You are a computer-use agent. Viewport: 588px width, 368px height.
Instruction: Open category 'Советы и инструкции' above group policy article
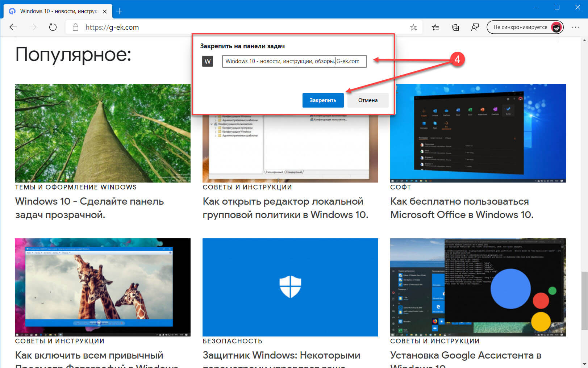[x=247, y=187]
